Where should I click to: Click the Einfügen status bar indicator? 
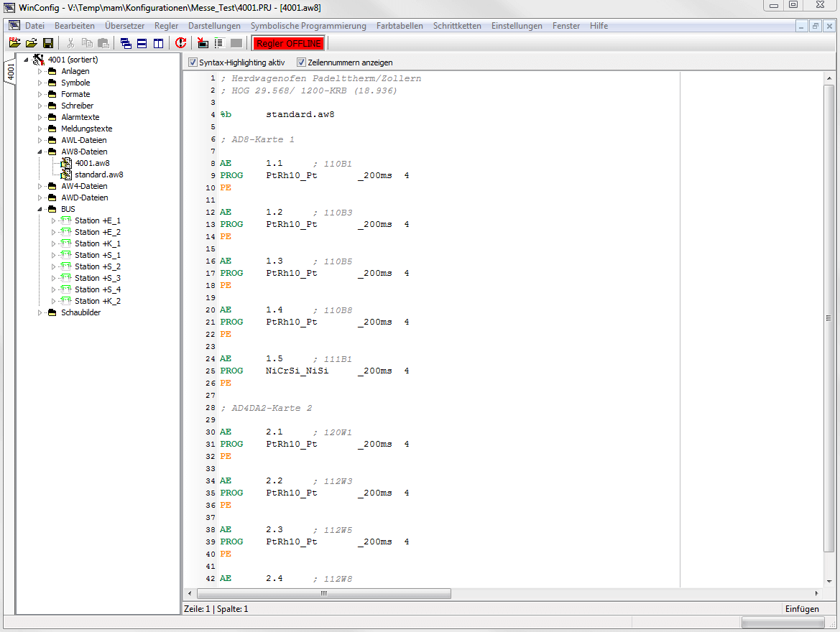pyautogui.click(x=802, y=609)
